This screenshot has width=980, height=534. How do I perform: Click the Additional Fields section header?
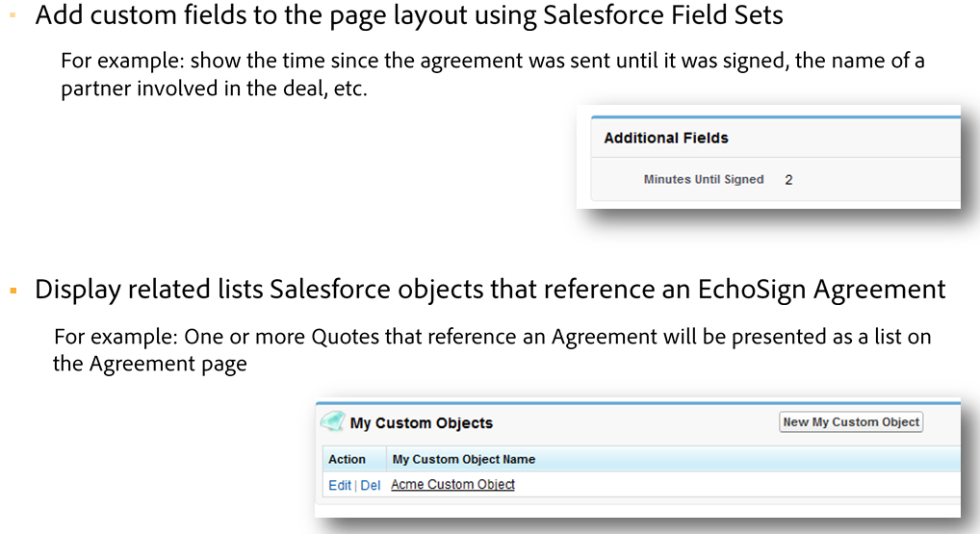[x=666, y=138]
